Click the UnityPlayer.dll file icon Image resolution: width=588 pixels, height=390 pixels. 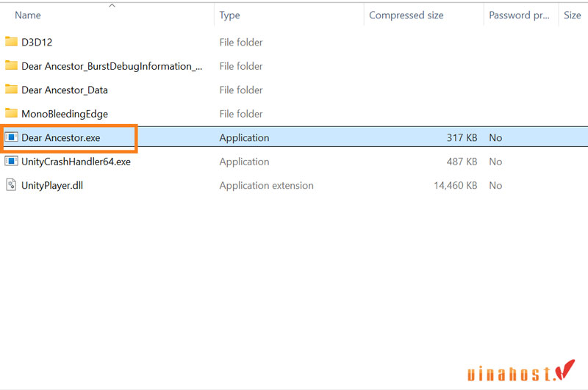pos(11,185)
